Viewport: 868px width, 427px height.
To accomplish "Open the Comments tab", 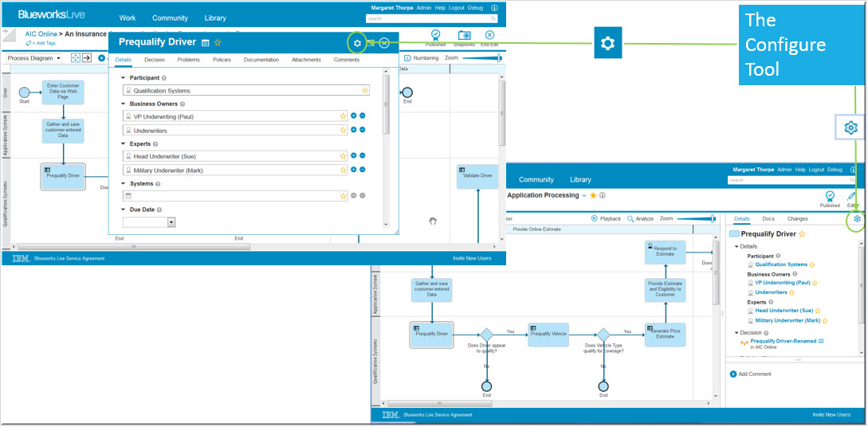I will (347, 60).
